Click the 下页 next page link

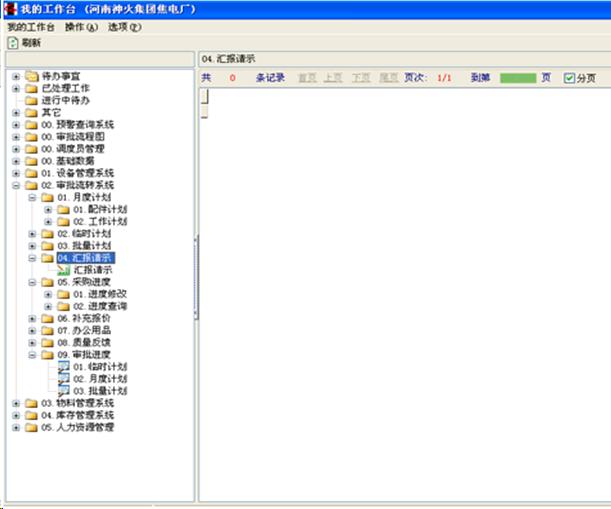360,77
